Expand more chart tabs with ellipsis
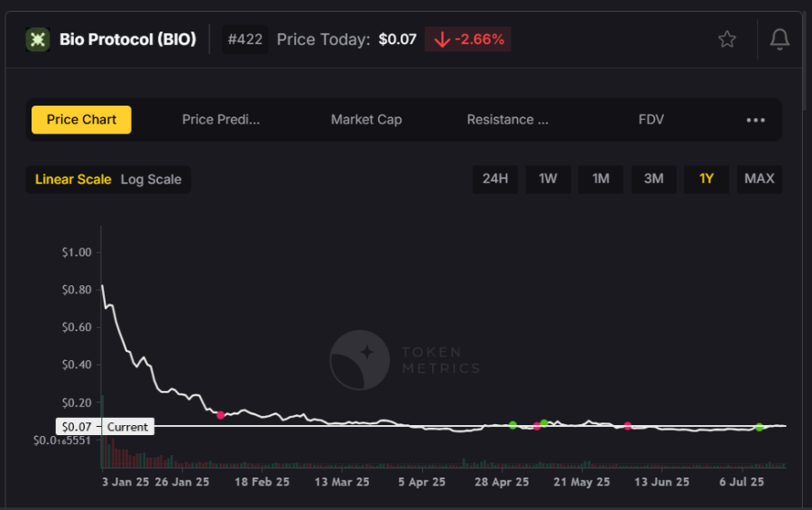Image resolution: width=812 pixels, height=510 pixels. tap(756, 120)
